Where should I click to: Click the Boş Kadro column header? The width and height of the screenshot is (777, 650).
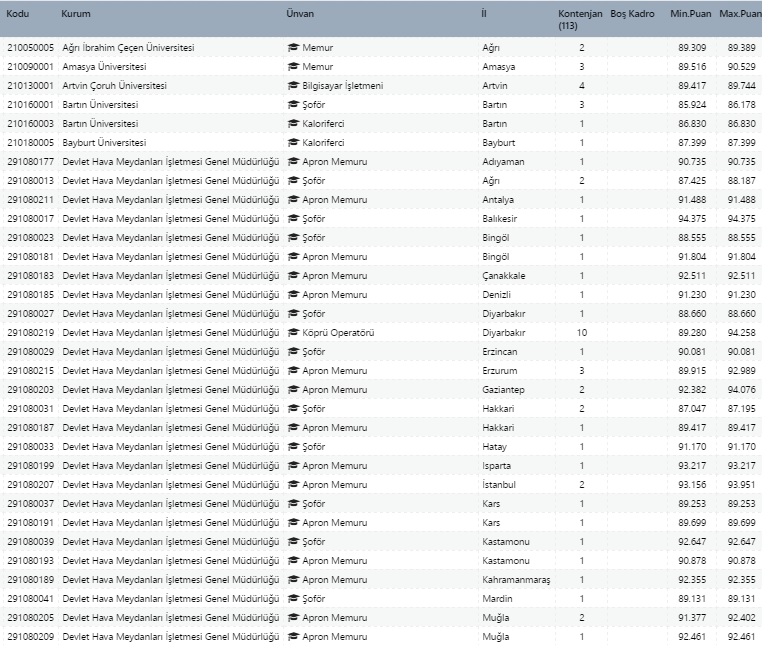tap(632, 15)
